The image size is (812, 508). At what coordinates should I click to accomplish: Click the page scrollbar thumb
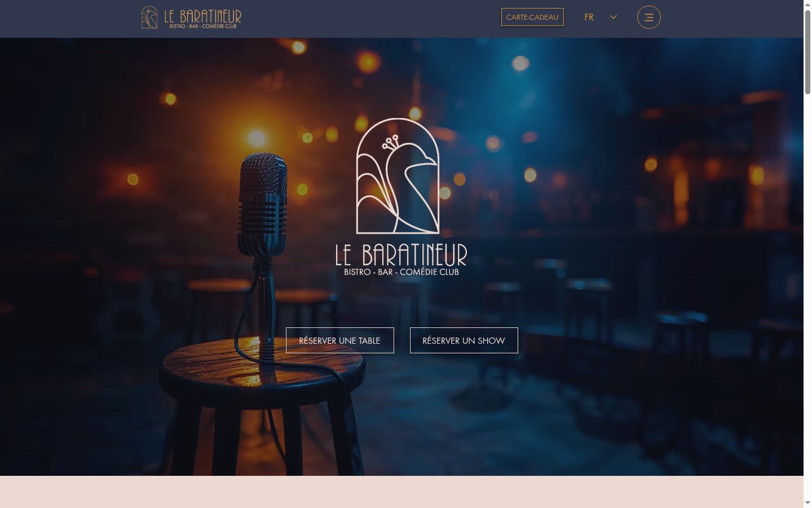coord(807,52)
